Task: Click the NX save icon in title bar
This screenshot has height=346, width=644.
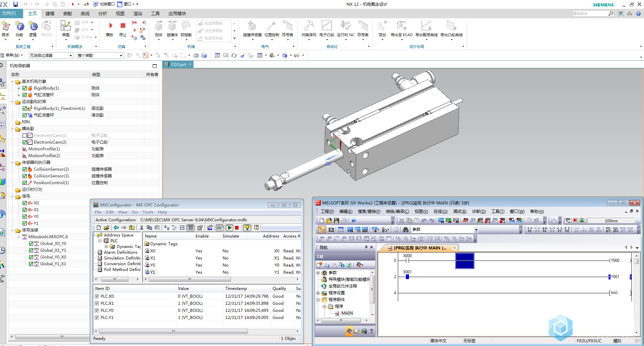Action: [15, 4]
